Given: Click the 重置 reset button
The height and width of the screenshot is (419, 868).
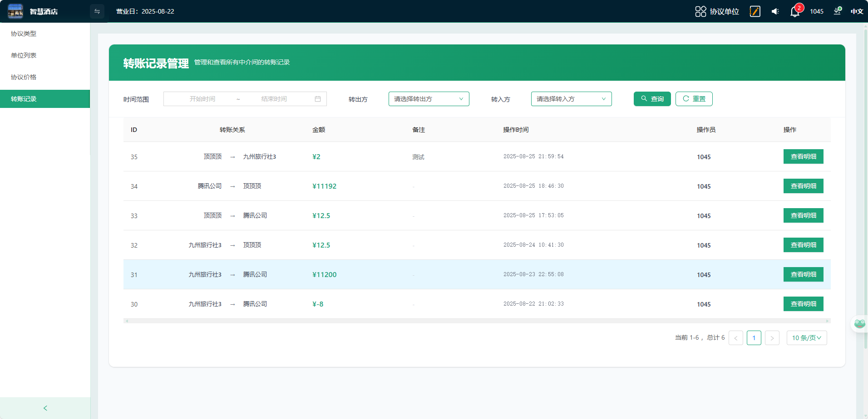Looking at the screenshot, I should [x=694, y=99].
